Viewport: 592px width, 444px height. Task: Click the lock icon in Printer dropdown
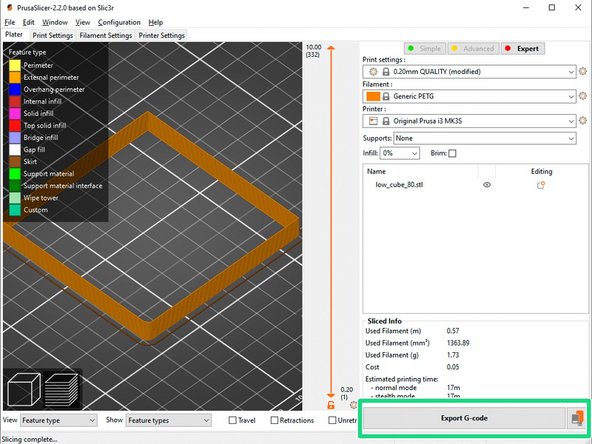tap(386, 121)
